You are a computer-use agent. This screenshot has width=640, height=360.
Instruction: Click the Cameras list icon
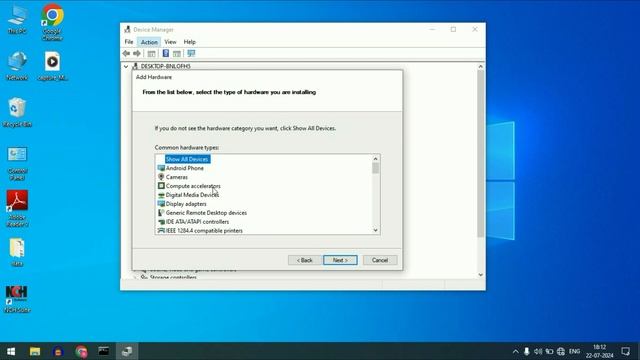click(x=161, y=177)
